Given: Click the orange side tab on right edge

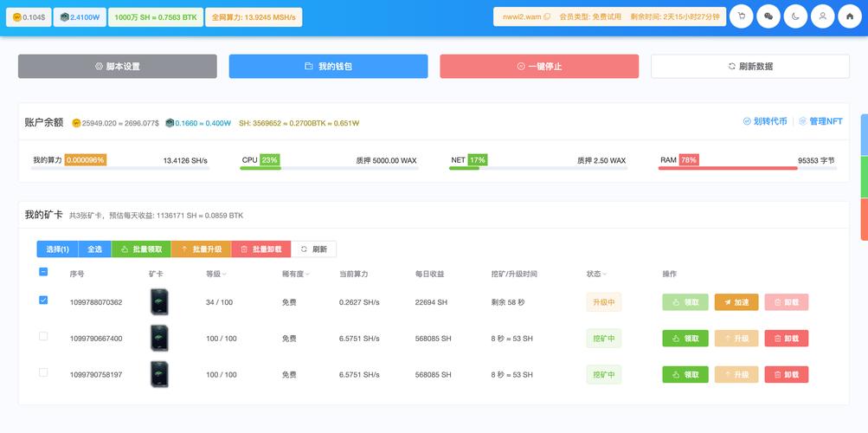Looking at the screenshot, I should tap(865, 219).
